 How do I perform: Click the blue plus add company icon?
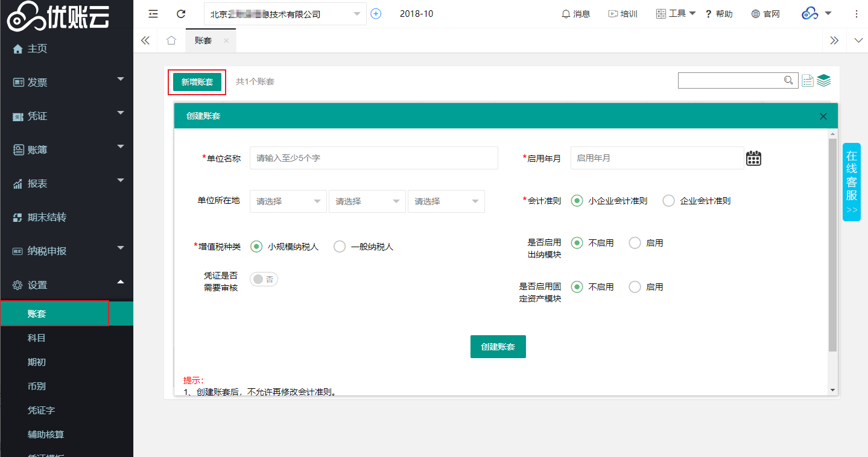(376, 14)
